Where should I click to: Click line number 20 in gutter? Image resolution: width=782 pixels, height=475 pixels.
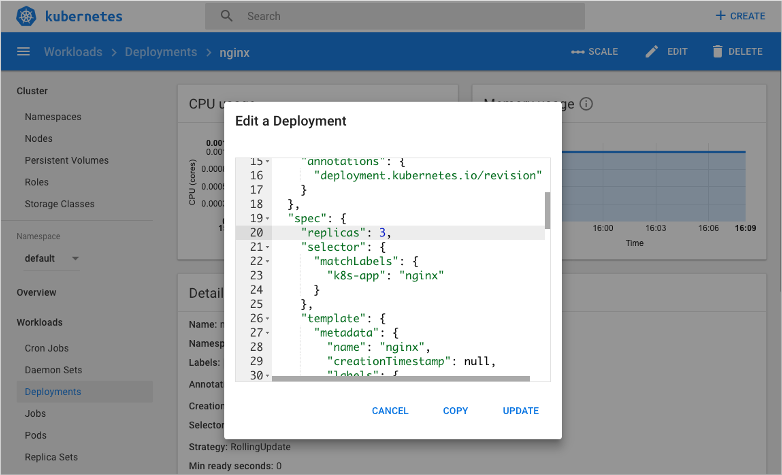(x=256, y=233)
